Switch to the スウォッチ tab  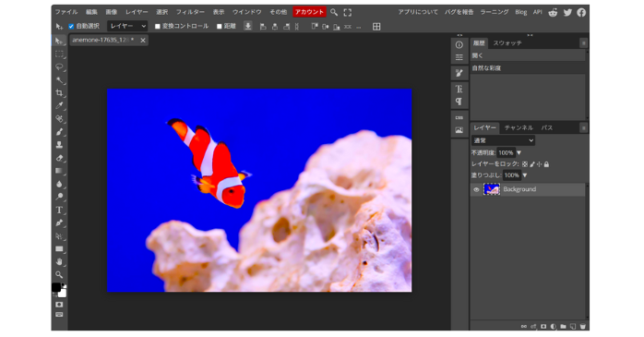click(507, 42)
